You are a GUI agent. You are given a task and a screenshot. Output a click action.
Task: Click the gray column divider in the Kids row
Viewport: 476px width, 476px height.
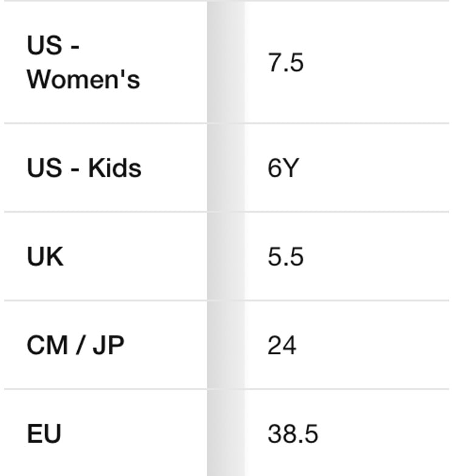(x=226, y=168)
